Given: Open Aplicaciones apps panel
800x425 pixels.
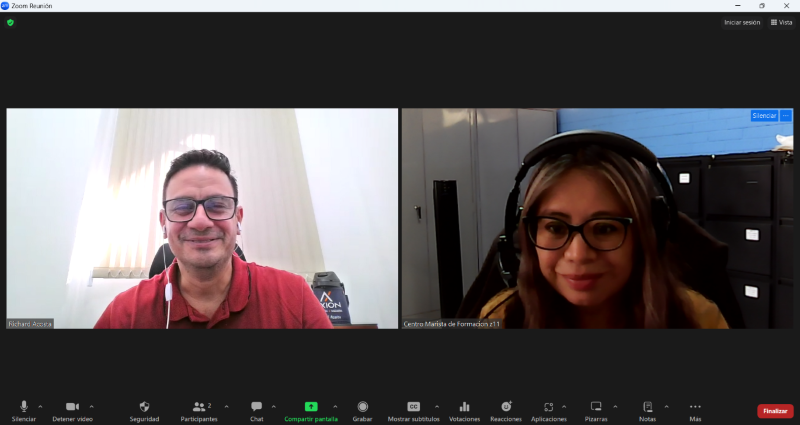Looking at the screenshot, I should [548, 411].
